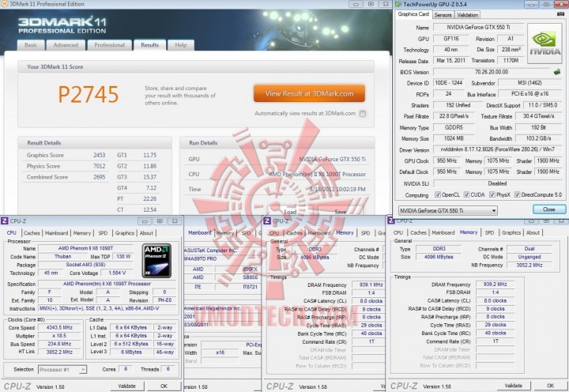Open Memory tab in left CPU-Z window
The height and width of the screenshot is (392, 569).
[x=82, y=233]
